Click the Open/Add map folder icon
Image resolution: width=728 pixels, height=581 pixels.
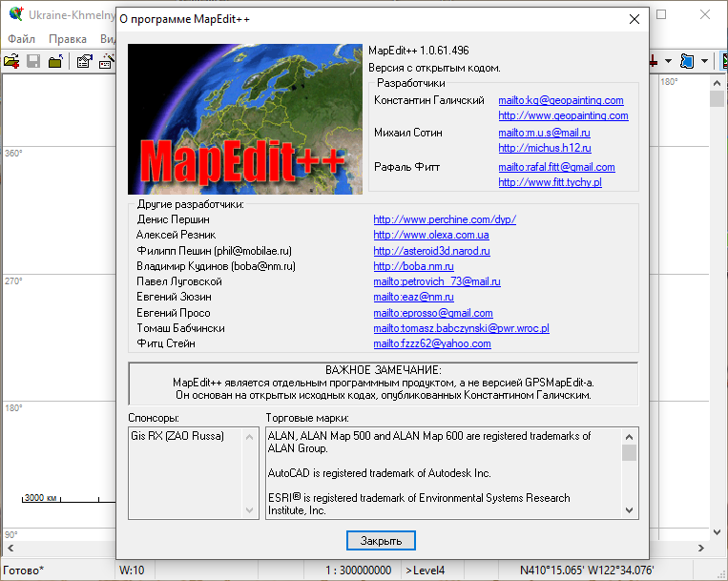coord(11,61)
